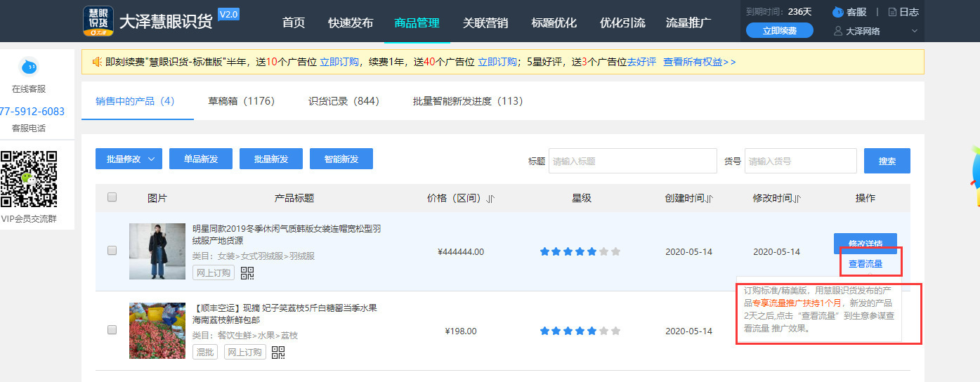Toggle the select-all checkbox in table header
The height and width of the screenshot is (382, 980).
coord(112,197)
